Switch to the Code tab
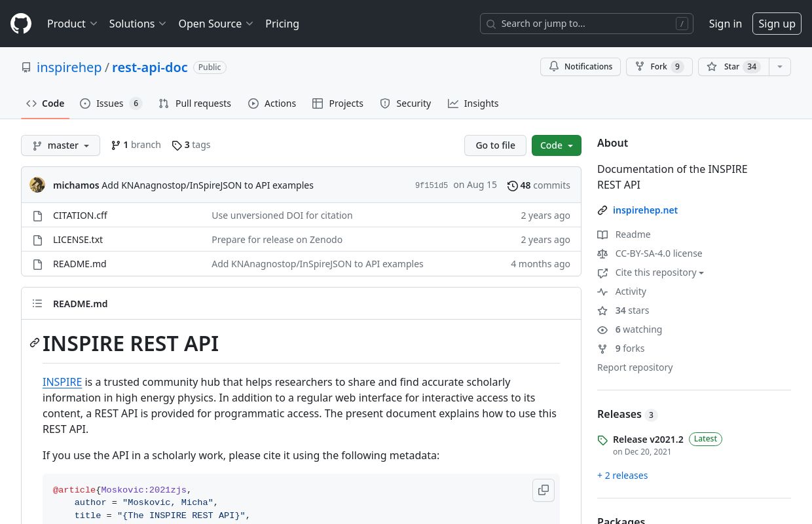The width and height of the screenshot is (812, 524). point(45,103)
